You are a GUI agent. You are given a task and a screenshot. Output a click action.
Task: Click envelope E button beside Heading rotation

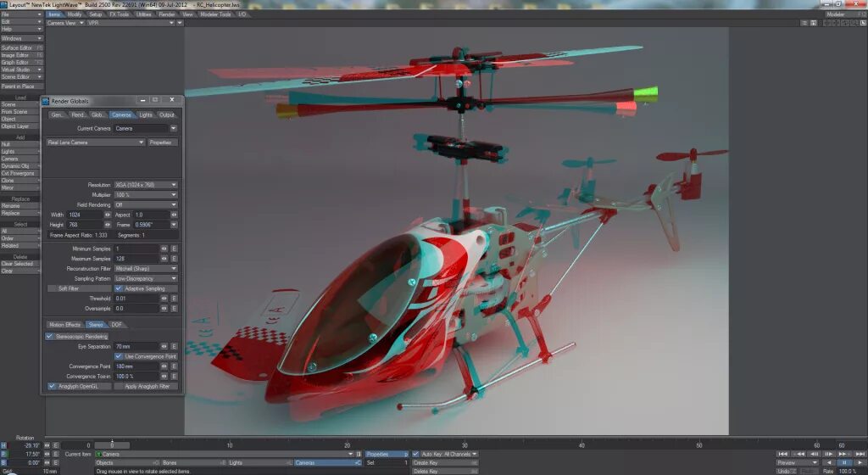tap(55, 445)
